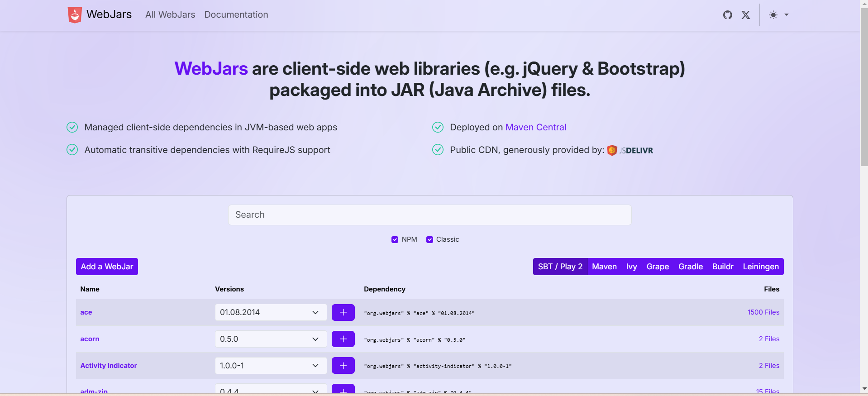Add the acorn dependency with plus button

click(x=343, y=339)
